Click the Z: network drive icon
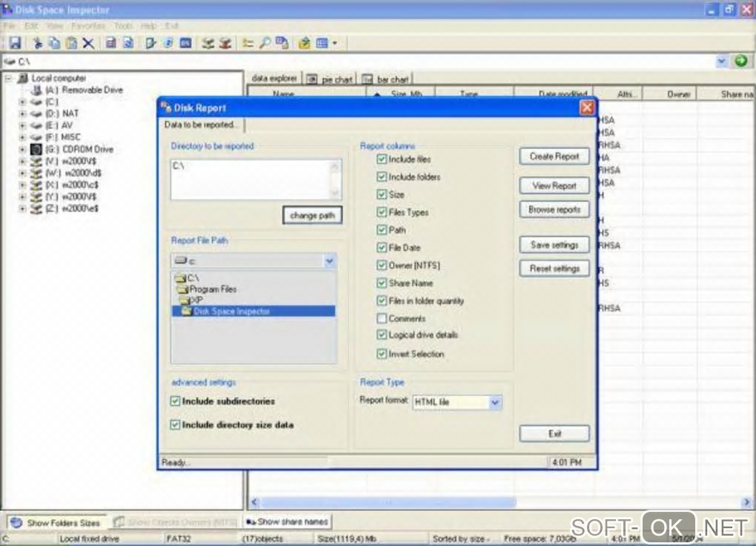Screen dimensions: 756x546 point(36,208)
